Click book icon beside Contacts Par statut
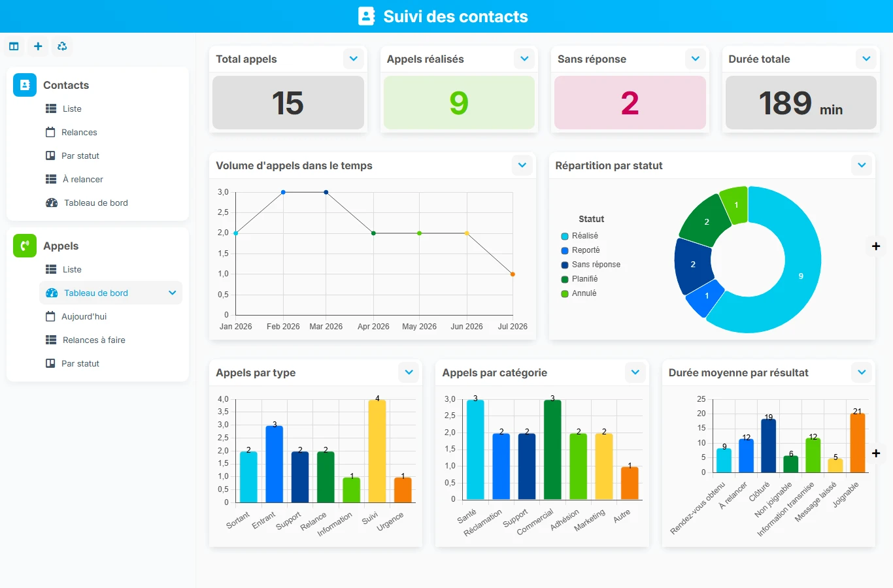The image size is (893, 588). (x=50, y=155)
